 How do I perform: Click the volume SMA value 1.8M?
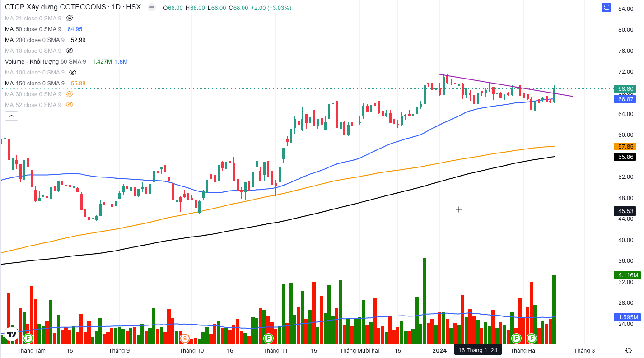coord(121,61)
